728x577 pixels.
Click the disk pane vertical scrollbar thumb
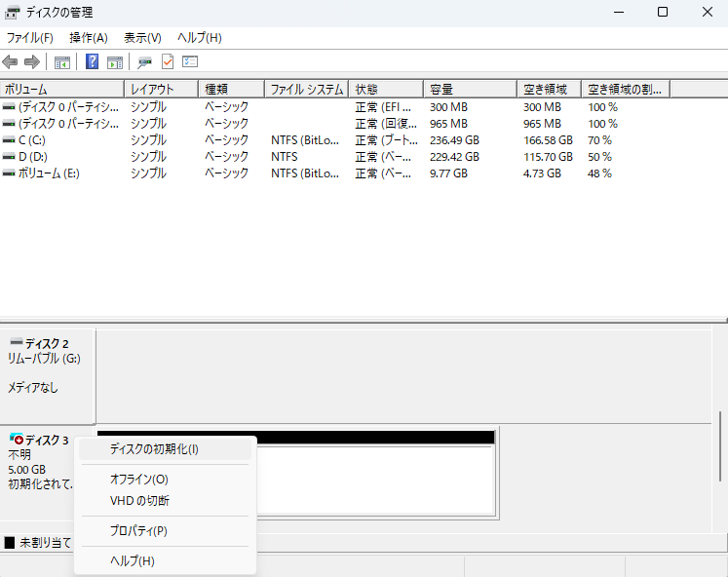(720, 446)
